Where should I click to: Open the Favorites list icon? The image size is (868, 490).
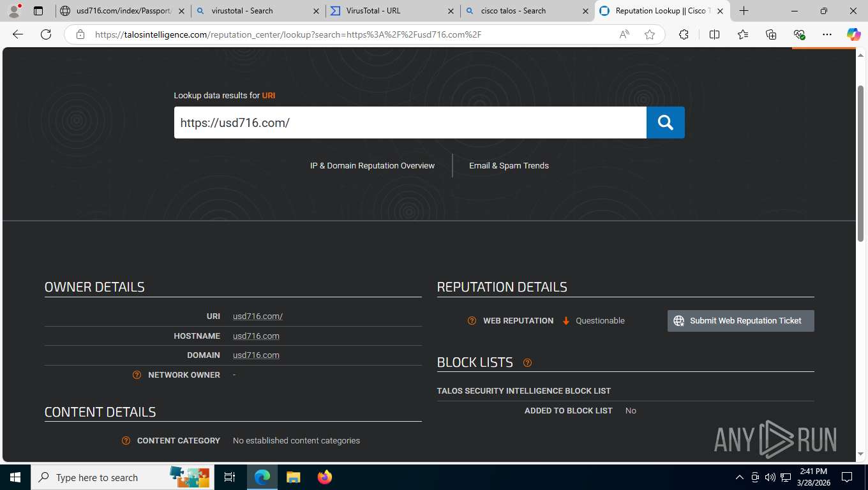point(743,35)
